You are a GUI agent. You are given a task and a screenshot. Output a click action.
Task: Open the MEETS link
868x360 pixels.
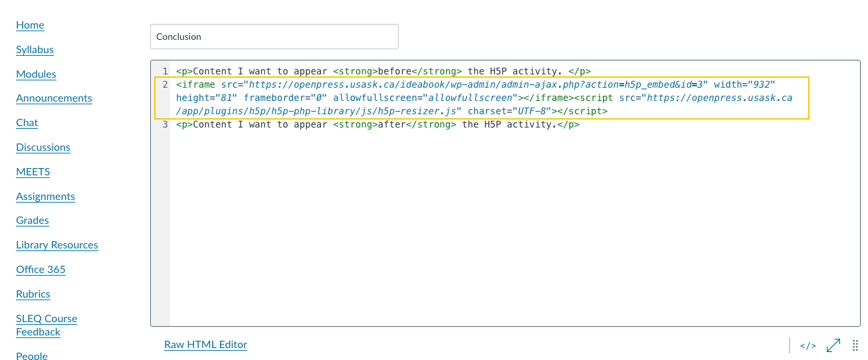(x=33, y=172)
